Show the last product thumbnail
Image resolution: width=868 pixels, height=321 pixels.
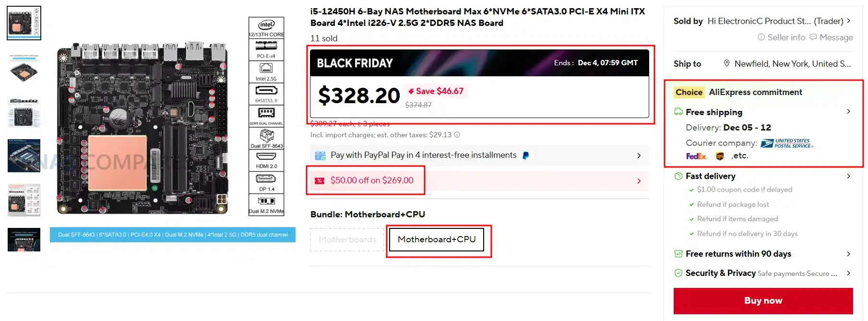24,239
